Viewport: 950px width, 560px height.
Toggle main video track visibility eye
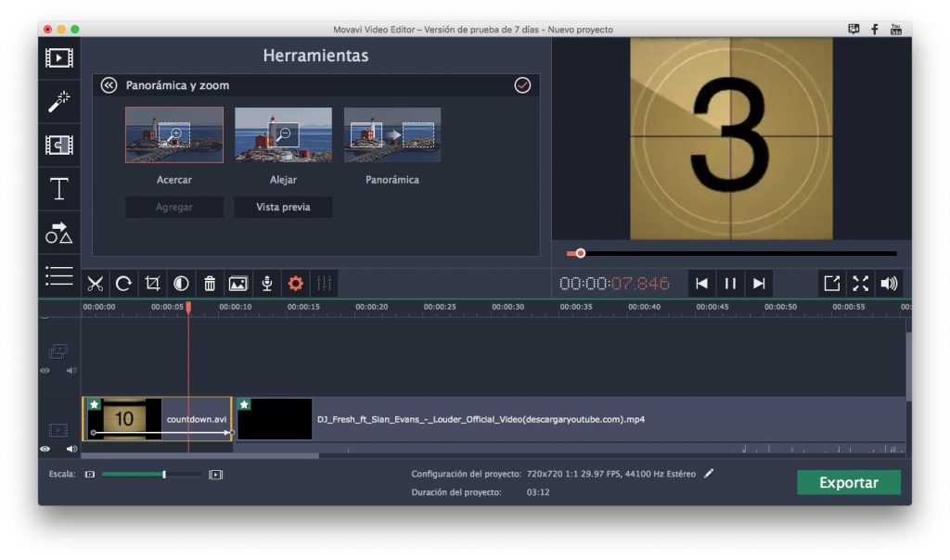tap(45, 450)
